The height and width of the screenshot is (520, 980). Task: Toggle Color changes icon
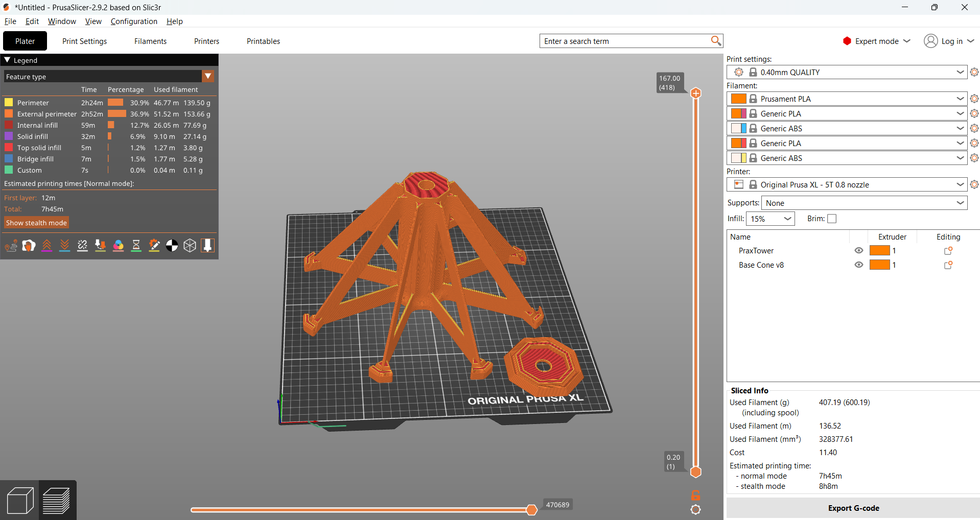point(119,246)
